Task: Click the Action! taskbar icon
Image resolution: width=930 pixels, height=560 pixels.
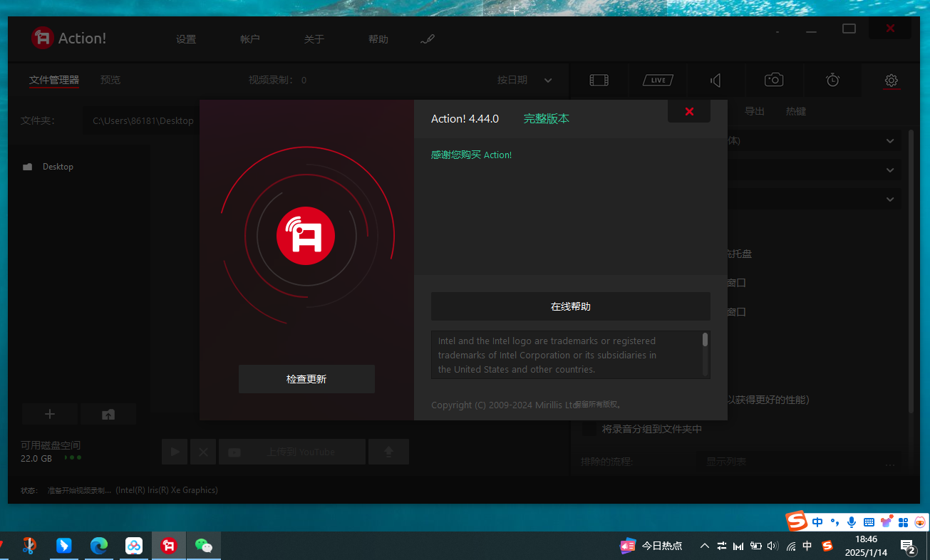Action: coord(168,546)
